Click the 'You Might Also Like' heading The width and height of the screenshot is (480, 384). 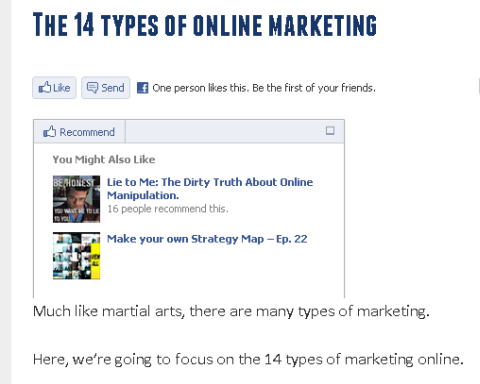coord(104,159)
